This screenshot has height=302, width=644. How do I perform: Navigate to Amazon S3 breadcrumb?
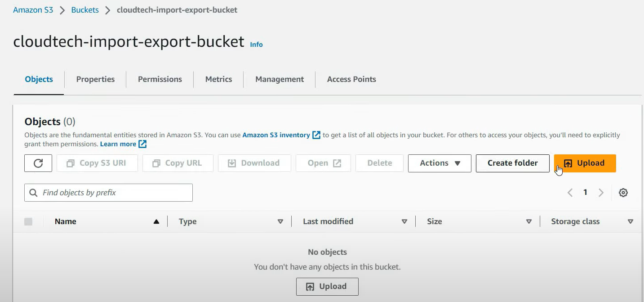click(x=33, y=10)
